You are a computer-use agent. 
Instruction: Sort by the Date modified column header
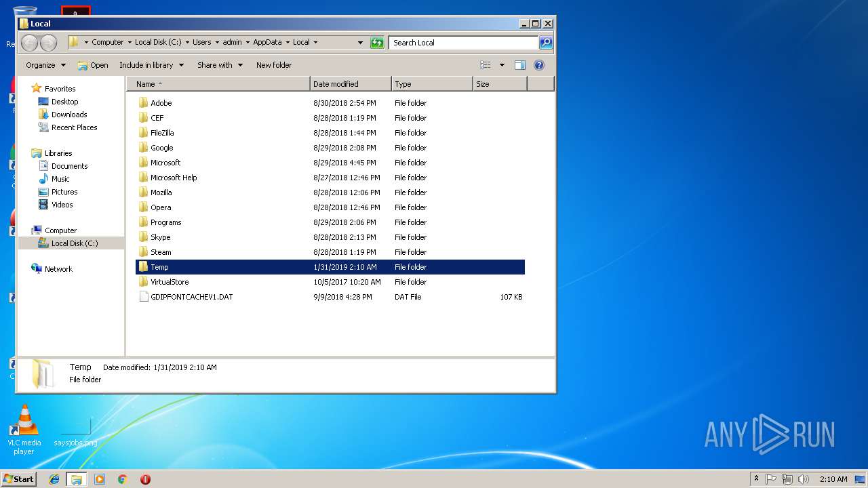point(351,84)
